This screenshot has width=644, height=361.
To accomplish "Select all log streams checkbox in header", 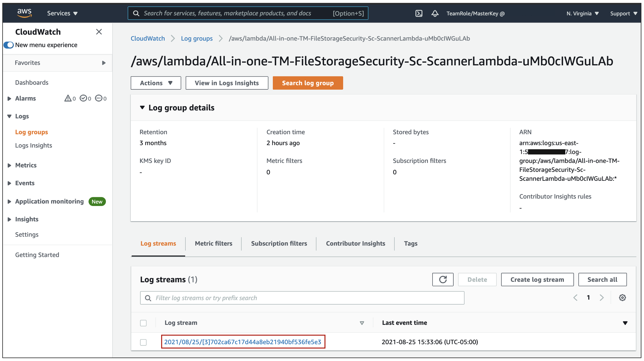I will [143, 323].
